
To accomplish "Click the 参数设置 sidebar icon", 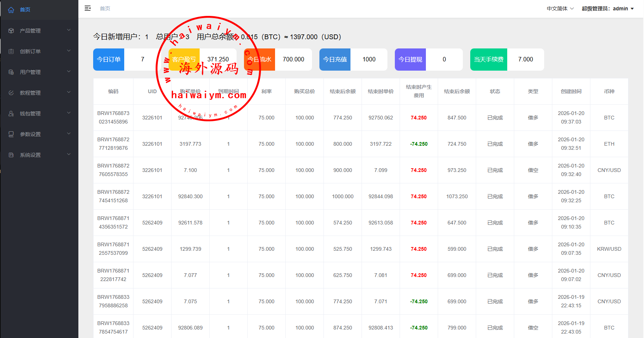I will pyautogui.click(x=11, y=134).
